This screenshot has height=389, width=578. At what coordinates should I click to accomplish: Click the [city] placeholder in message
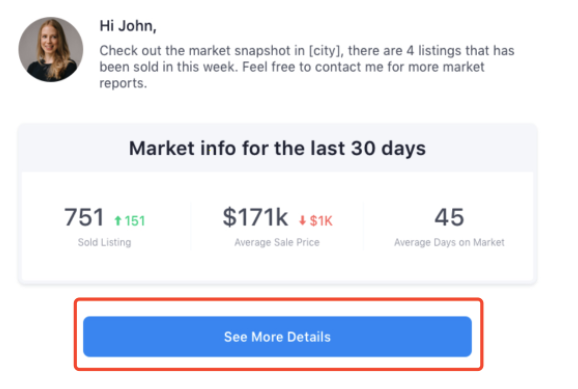click(326, 51)
